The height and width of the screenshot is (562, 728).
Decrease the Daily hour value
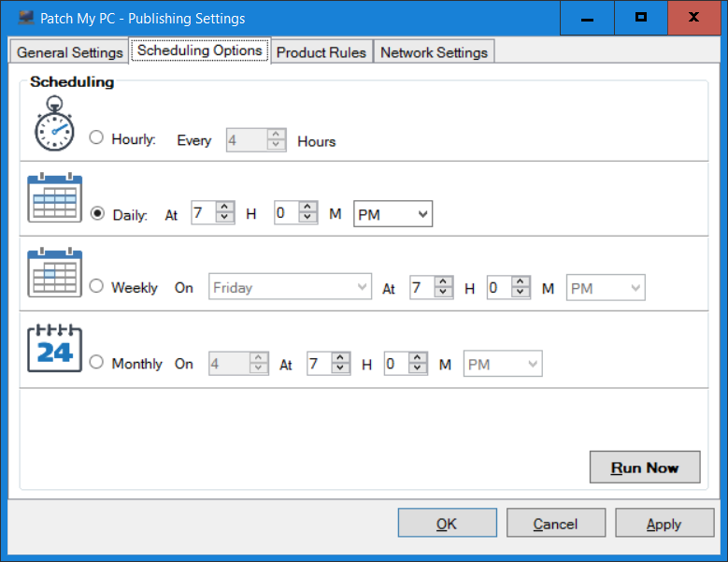[224, 217]
